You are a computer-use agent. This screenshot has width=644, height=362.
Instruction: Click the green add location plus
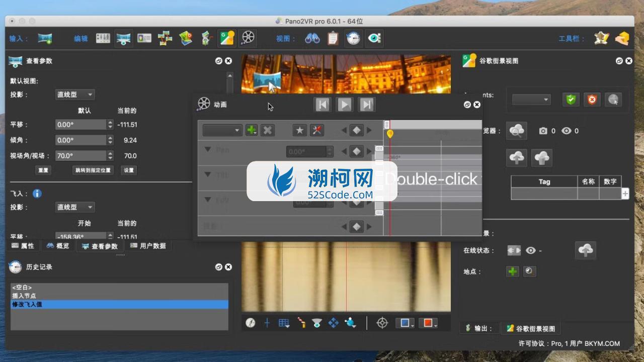point(512,271)
